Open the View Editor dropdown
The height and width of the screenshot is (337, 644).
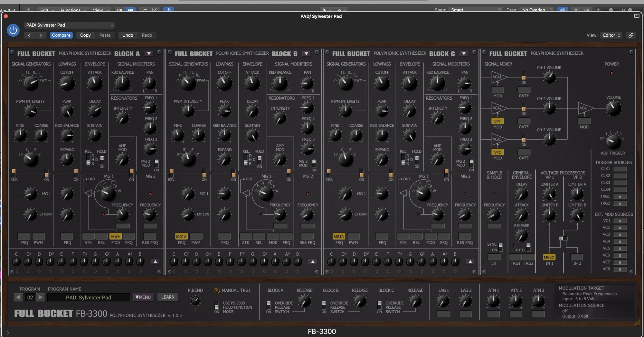(611, 35)
